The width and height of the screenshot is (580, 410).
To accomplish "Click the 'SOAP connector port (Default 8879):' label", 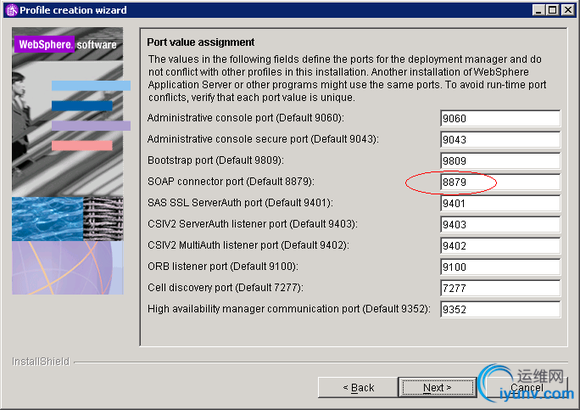I will point(231,182).
